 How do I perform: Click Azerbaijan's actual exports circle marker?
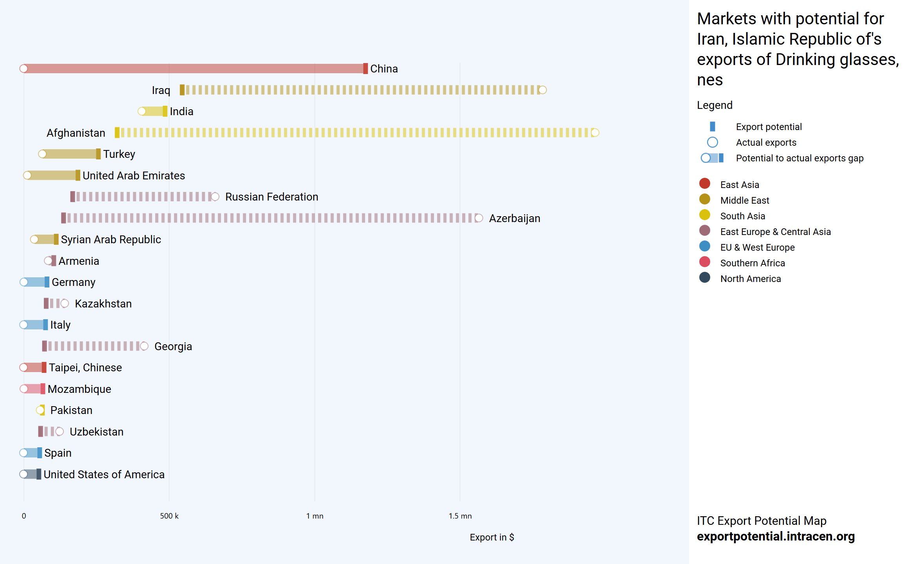(x=478, y=218)
